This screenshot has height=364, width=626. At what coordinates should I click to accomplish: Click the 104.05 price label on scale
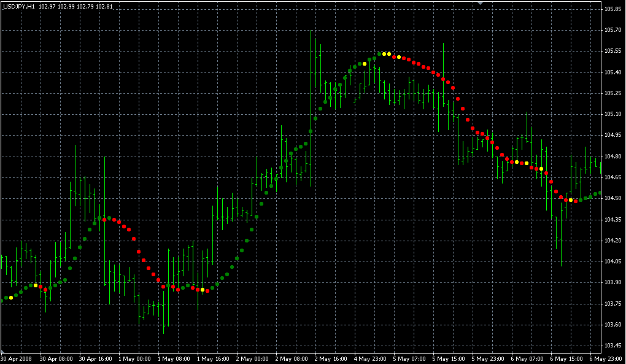point(613,261)
